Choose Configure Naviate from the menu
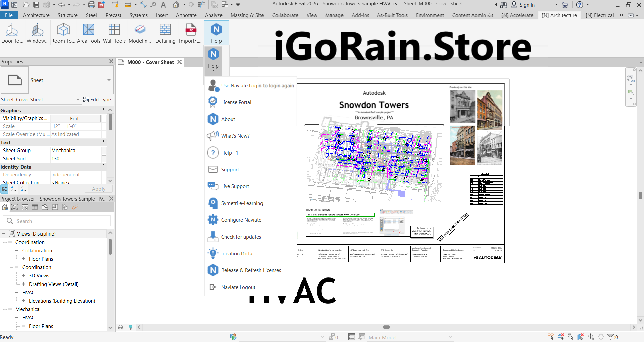 [x=241, y=220]
